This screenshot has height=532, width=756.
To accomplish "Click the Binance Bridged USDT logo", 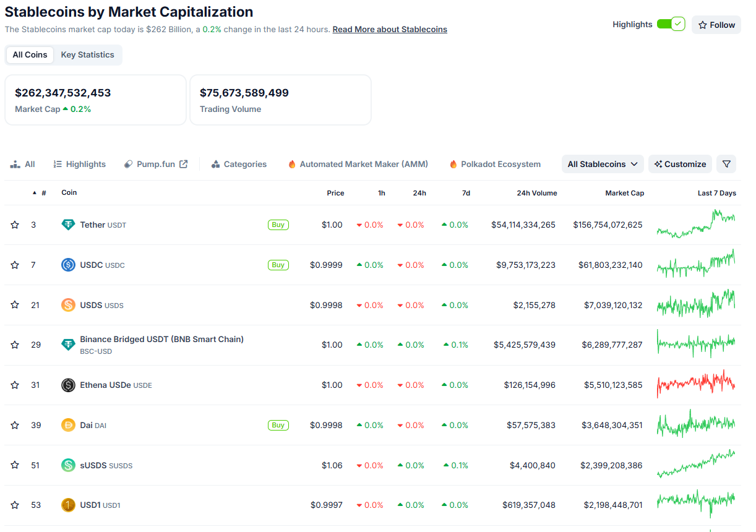I will point(68,345).
